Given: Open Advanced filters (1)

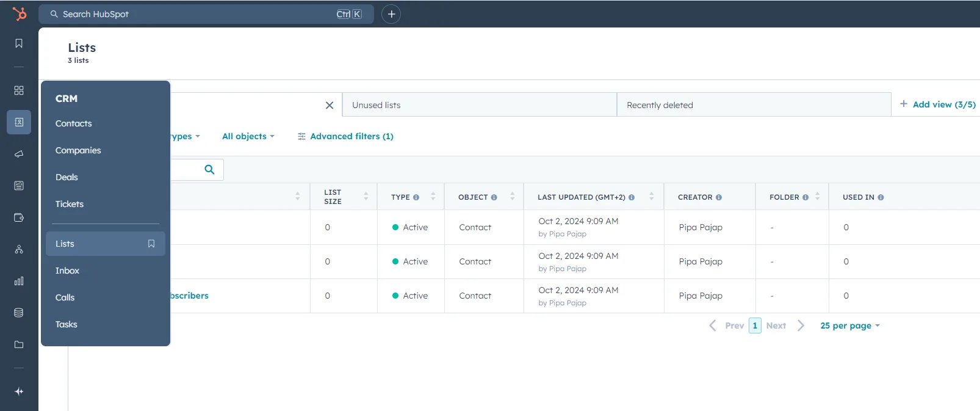Looking at the screenshot, I should (x=345, y=136).
